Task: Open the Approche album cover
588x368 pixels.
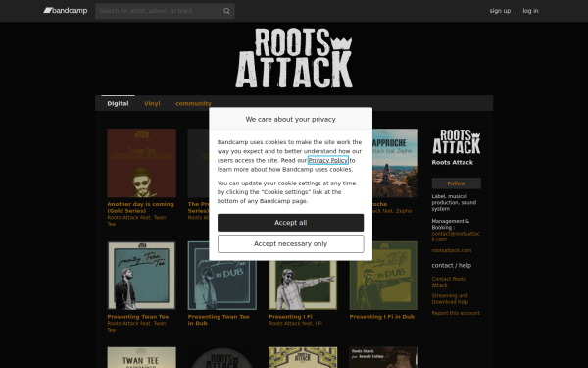Action: click(395, 163)
